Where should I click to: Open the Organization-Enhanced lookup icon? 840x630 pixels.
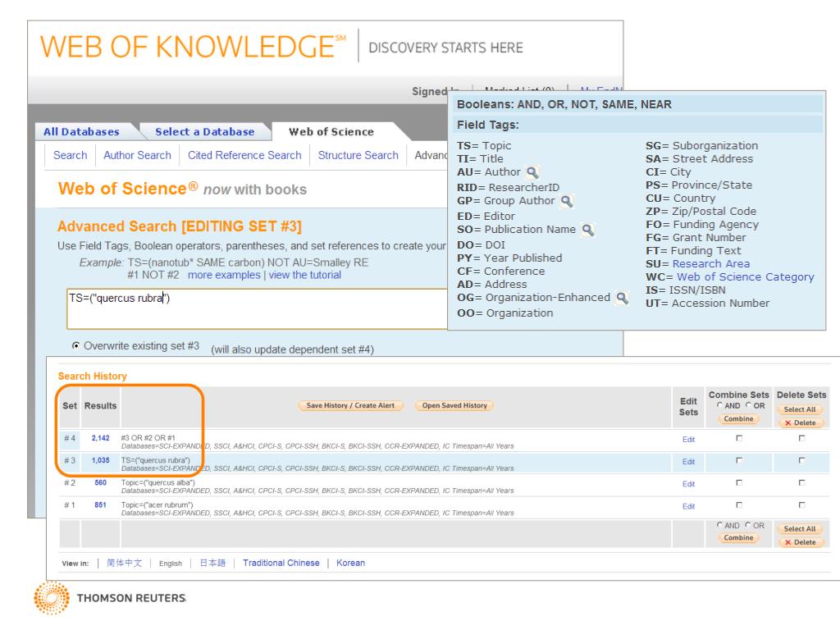[x=623, y=298]
